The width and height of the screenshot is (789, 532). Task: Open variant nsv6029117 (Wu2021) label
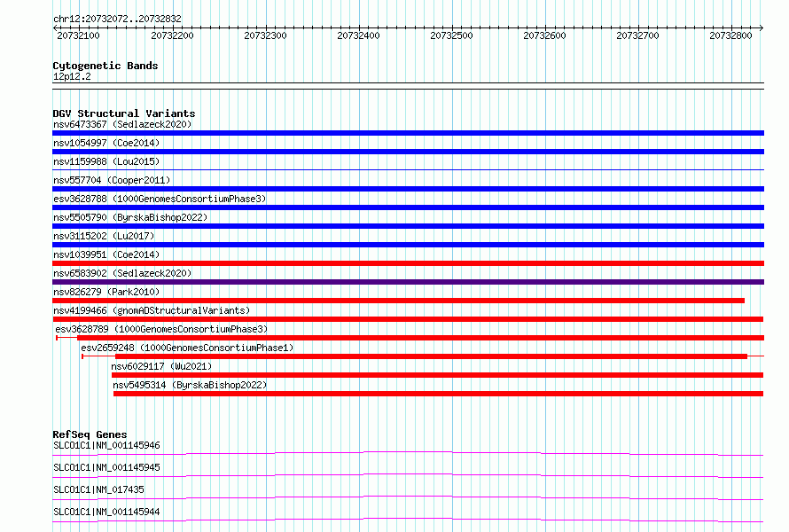point(161,366)
